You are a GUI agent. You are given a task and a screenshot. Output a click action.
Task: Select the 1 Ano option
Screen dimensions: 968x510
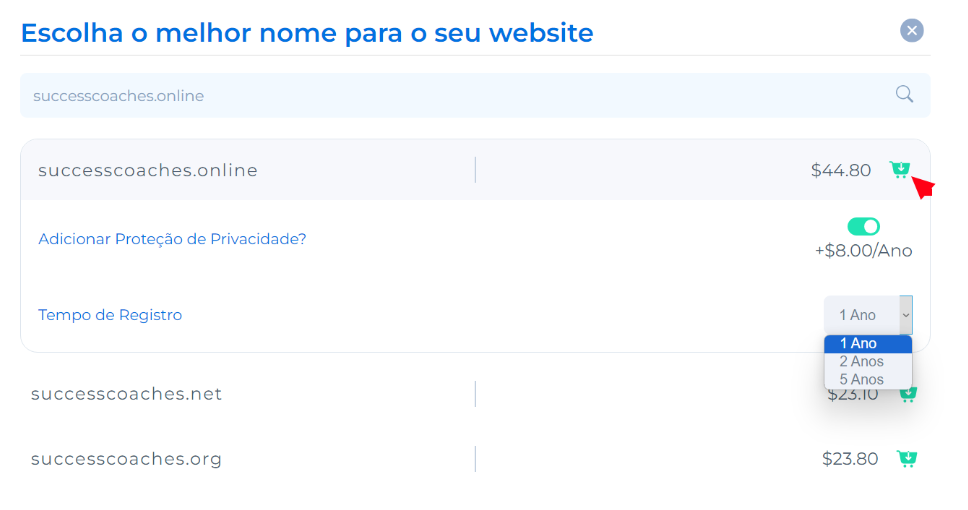tap(868, 343)
